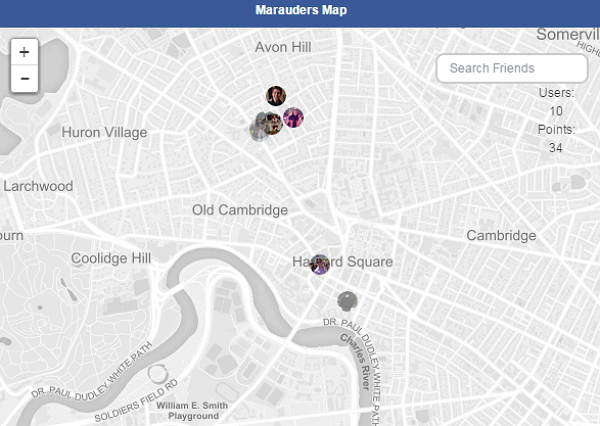
Task: Click the Huron Village map label
Action: [104, 132]
